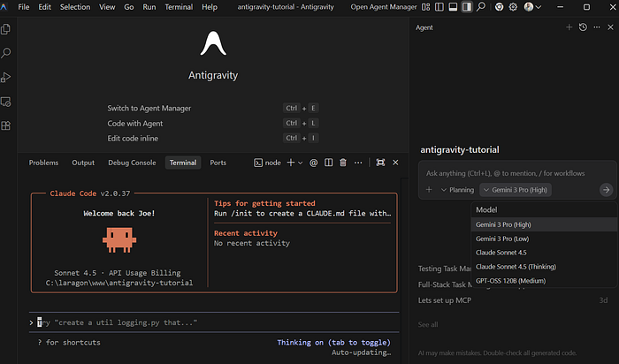Click See all conversations link
Screen dimensions: 619x364
(x=428, y=324)
